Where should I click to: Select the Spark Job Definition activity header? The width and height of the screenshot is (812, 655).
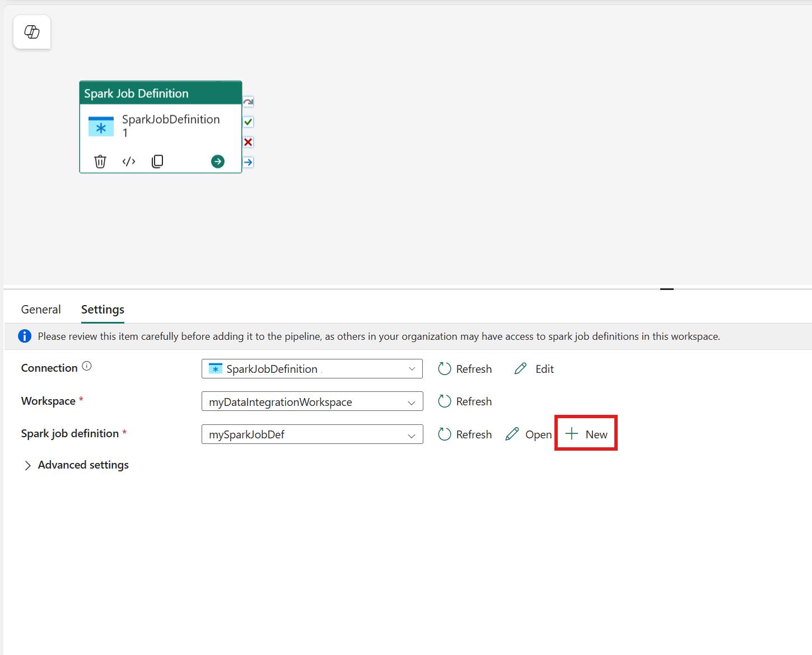(161, 93)
